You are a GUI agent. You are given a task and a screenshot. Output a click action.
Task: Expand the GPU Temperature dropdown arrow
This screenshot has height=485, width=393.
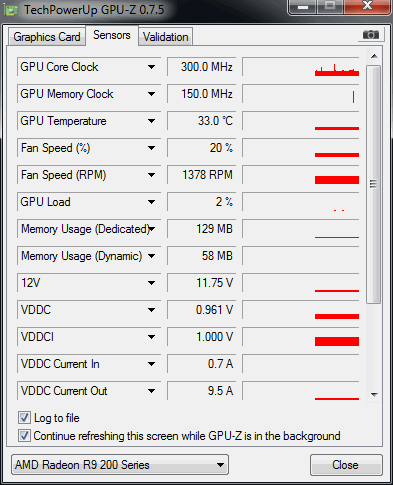pyautogui.click(x=151, y=121)
